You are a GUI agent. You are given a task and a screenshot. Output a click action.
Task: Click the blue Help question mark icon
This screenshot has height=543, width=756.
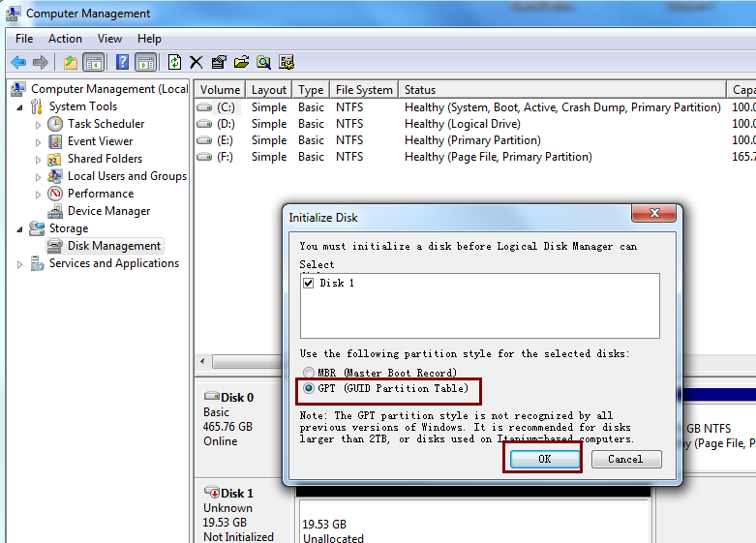pos(123,62)
